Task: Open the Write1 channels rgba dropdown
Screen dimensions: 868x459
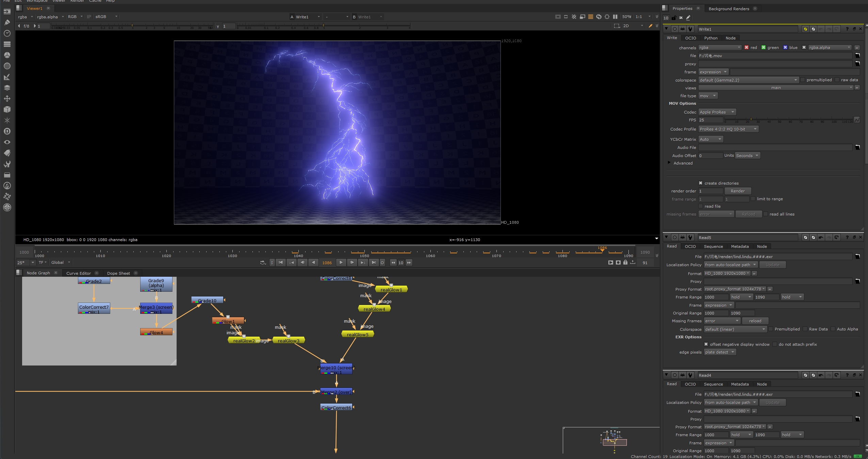Action: [720, 48]
